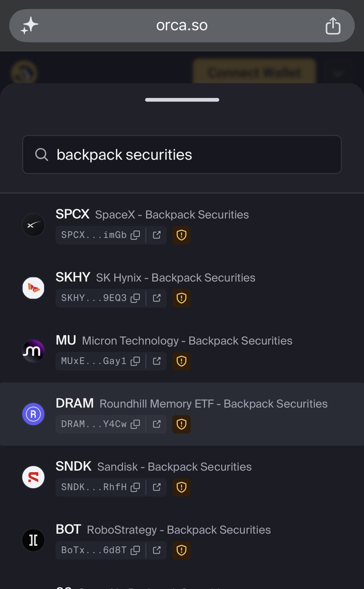
Task: Expand the dropdown beside Connect Wallet
Action: point(338,73)
